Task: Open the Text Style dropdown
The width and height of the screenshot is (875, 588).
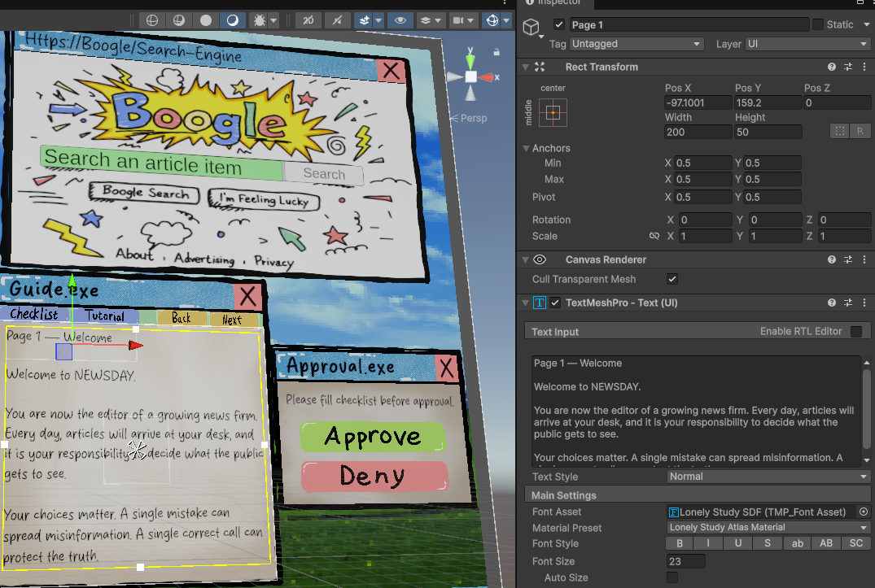Action: (768, 477)
